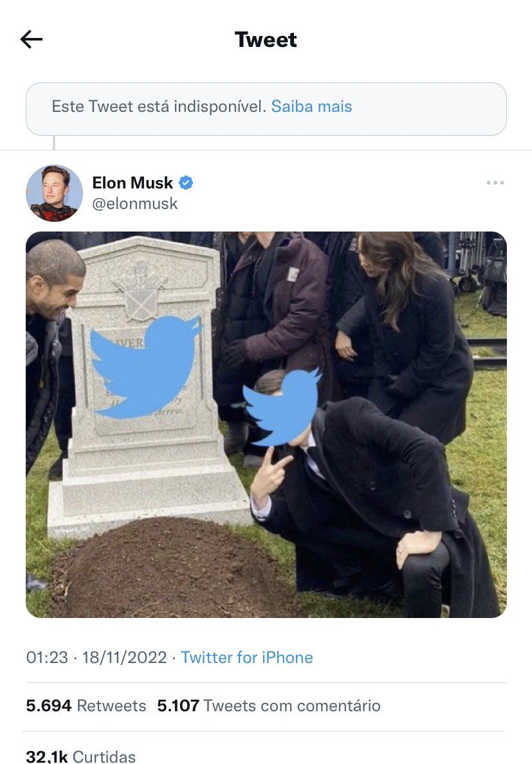Tap the back arrow
This screenshot has width=532, height=764.
pos(32,40)
